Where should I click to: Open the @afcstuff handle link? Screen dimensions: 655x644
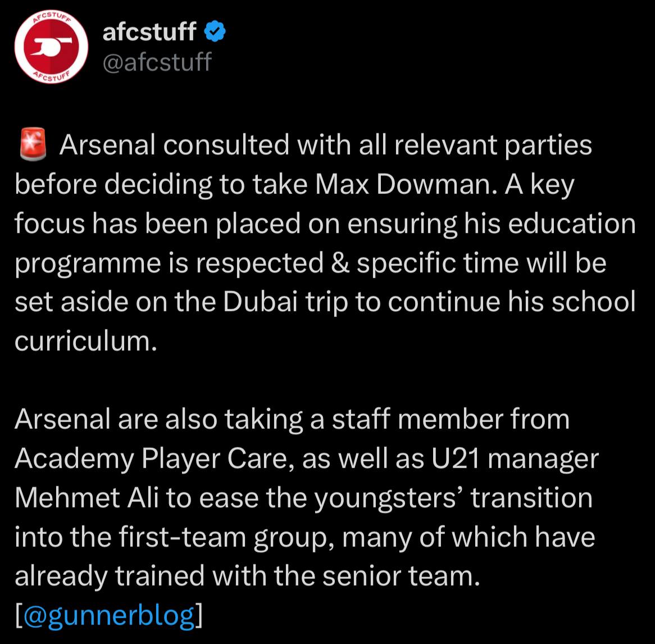click(x=157, y=61)
